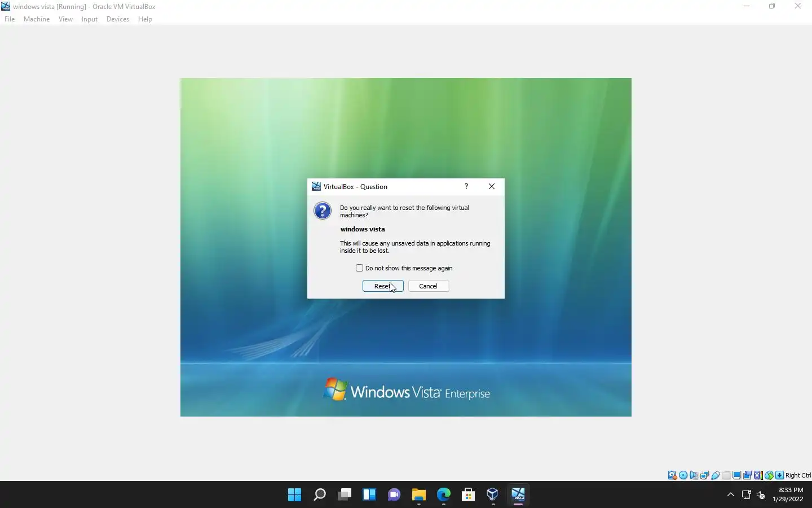The height and width of the screenshot is (508, 812).
Task: Click the keyboard capture arrow icon
Action: (x=779, y=475)
